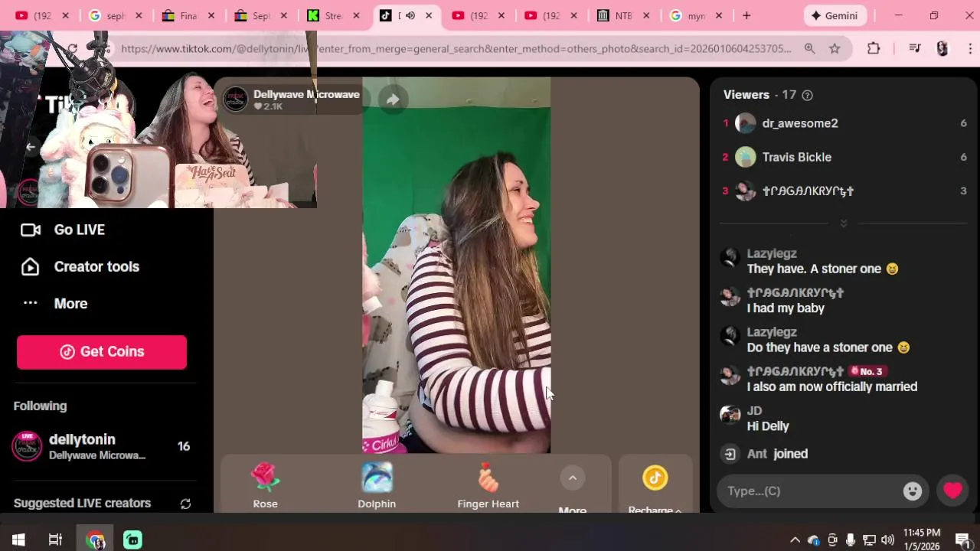This screenshot has width=980, height=551.
Task: Open Chrome three-dot menu
Action: (969, 48)
